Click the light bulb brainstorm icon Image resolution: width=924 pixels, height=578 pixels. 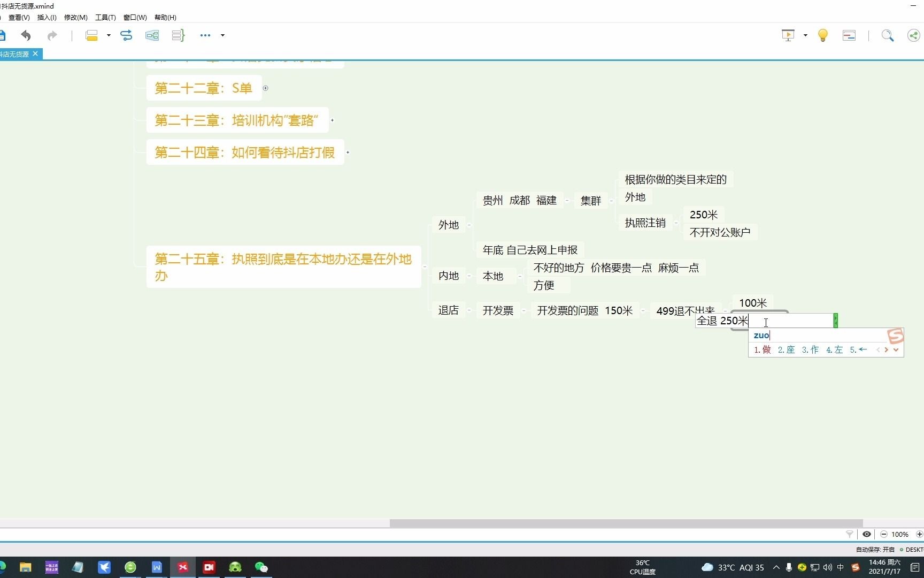(823, 35)
